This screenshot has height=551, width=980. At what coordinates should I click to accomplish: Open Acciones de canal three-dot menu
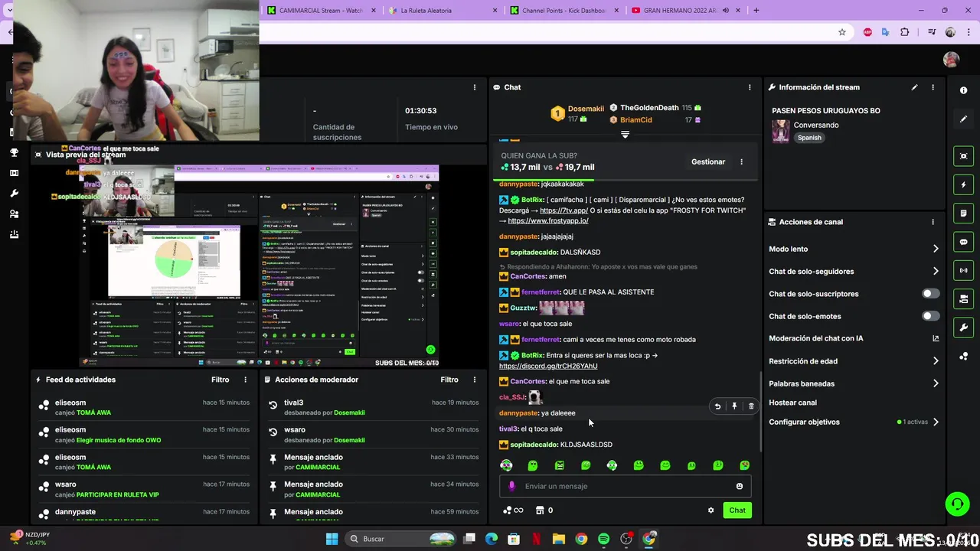933,222
